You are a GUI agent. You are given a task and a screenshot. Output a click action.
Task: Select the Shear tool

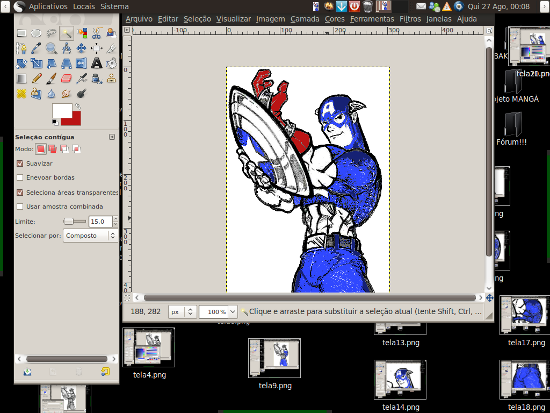click(52, 64)
